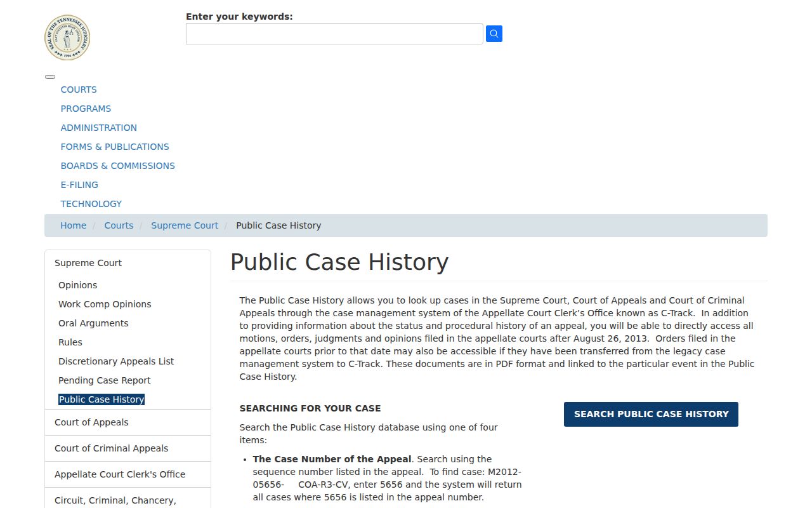Image resolution: width=812 pixels, height=508 pixels.
Task: Open Supreme Court breadcrumb link
Action: [x=185, y=225]
